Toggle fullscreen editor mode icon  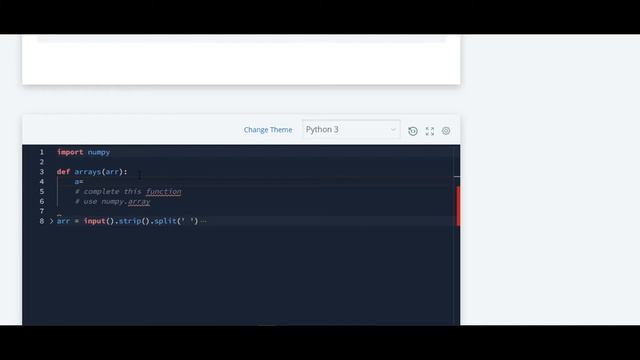[430, 131]
